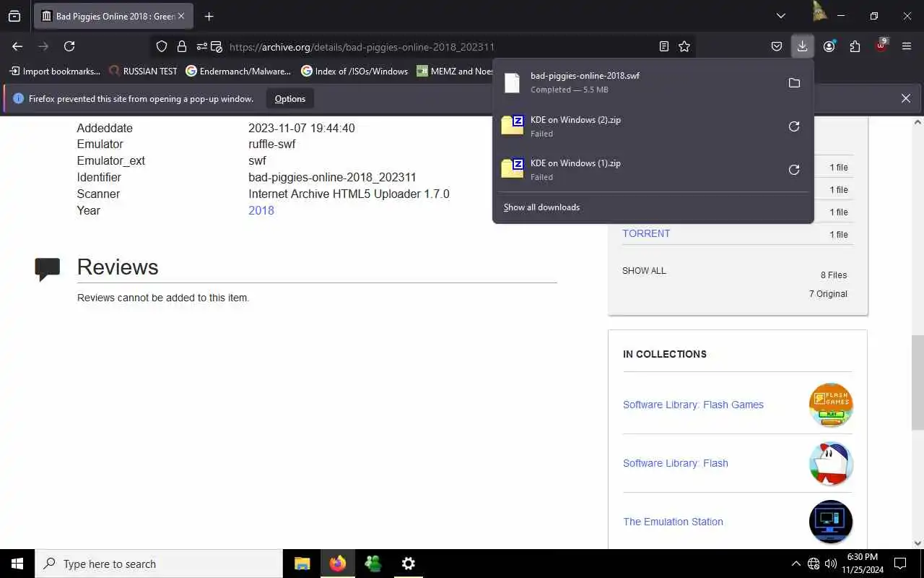Show hidden system tray icons

coord(796,564)
